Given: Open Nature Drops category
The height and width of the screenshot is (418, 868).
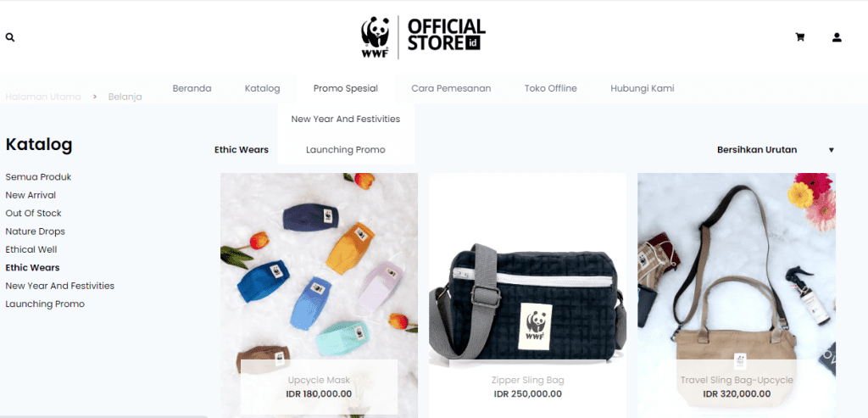Looking at the screenshot, I should coord(35,231).
